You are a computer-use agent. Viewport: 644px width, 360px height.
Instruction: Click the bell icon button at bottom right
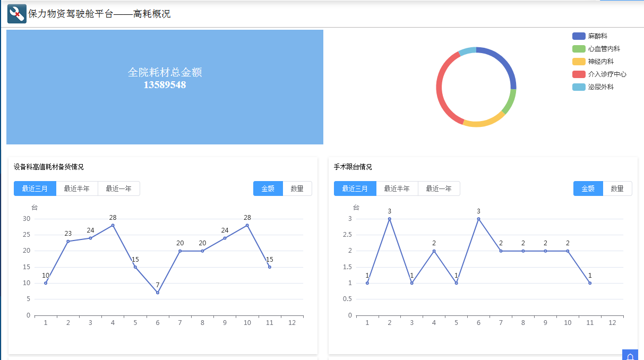point(630,355)
